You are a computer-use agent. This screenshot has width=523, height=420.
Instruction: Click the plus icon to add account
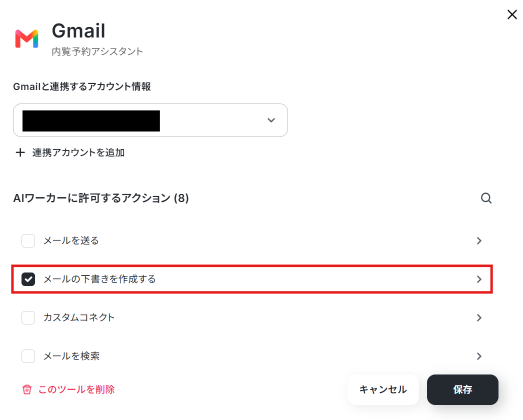(20, 152)
